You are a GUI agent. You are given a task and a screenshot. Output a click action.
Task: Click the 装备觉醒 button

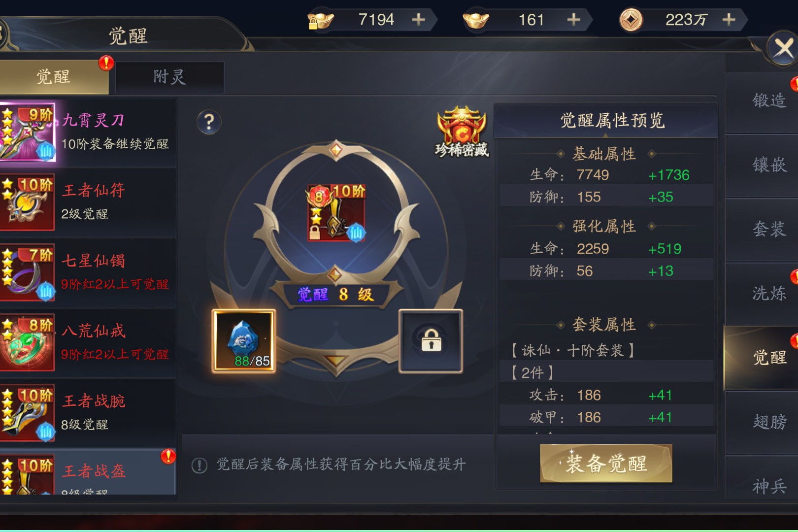coord(606,463)
